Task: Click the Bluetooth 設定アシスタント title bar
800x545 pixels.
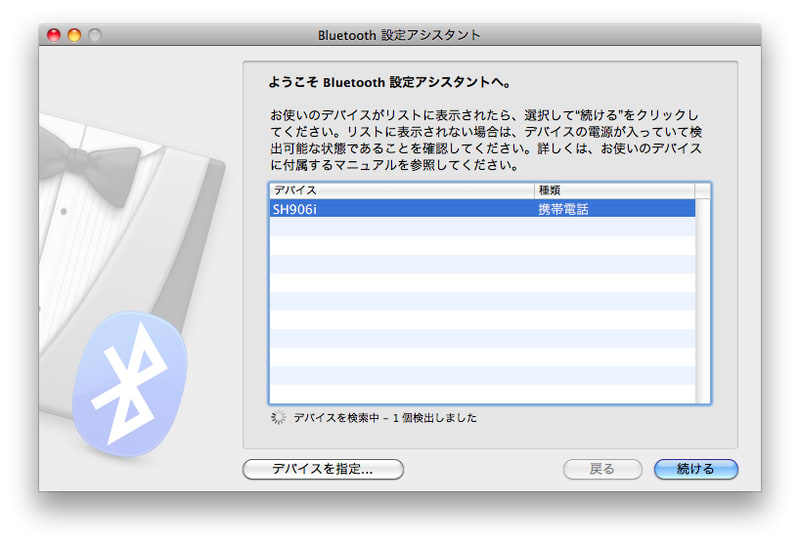Action: (x=399, y=35)
